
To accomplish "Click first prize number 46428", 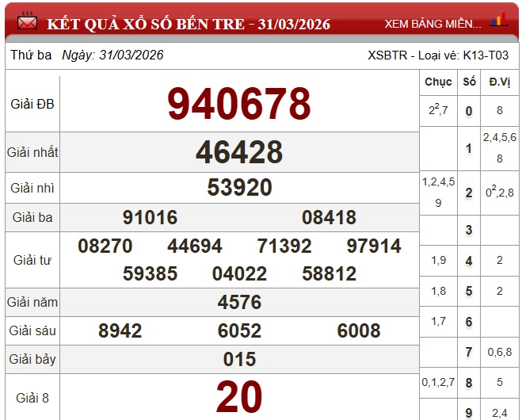I will click(x=239, y=152).
